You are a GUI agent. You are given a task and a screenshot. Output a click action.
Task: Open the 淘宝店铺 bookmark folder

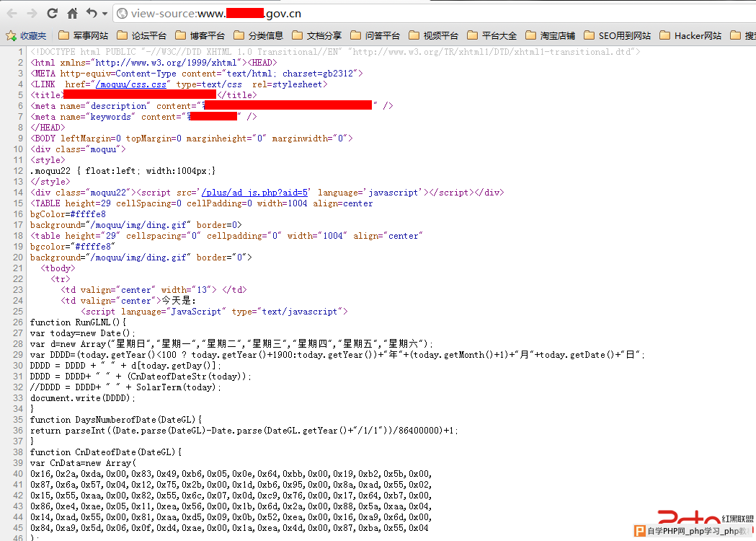pos(550,36)
